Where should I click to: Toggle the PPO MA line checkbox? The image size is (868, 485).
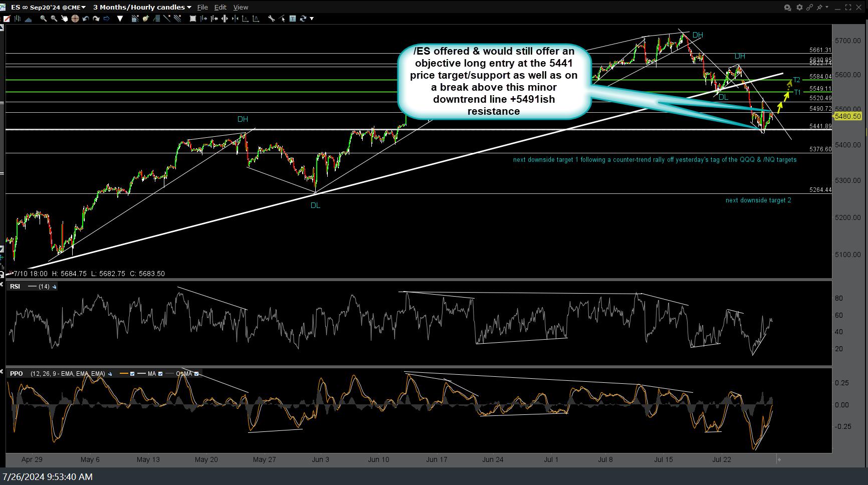pos(160,374)
